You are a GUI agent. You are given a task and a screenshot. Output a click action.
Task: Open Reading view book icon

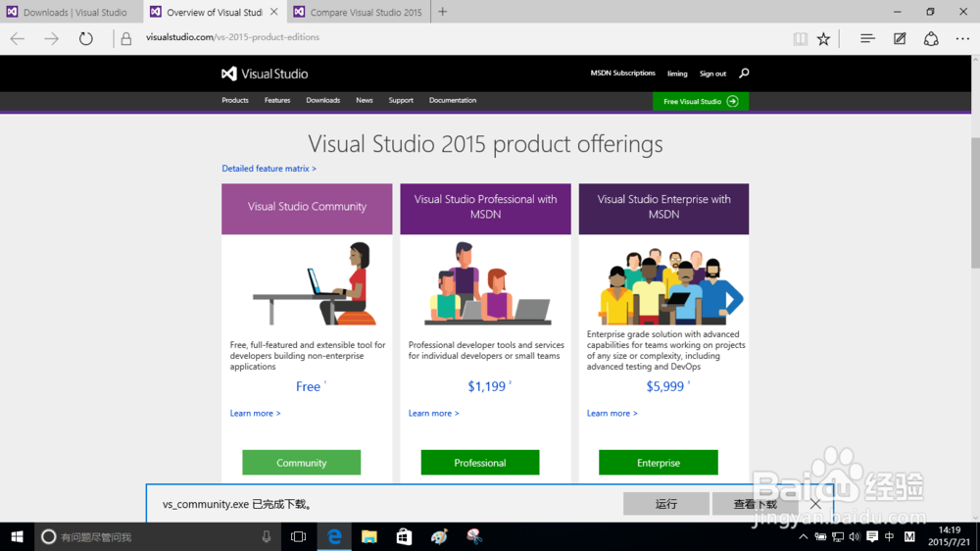pos(800,39)
